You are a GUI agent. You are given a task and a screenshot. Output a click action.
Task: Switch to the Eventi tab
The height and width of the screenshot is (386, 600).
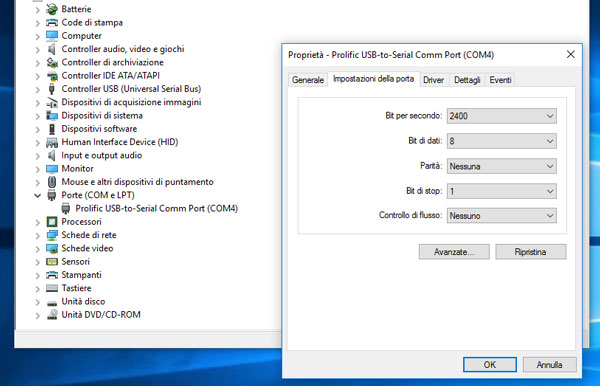tap(500, 80)
